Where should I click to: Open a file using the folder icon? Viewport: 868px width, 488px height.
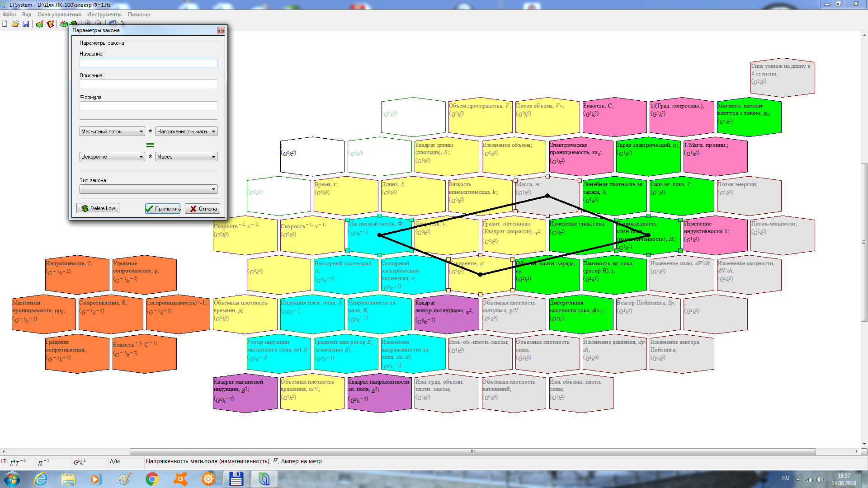click(x=15, y=23)
